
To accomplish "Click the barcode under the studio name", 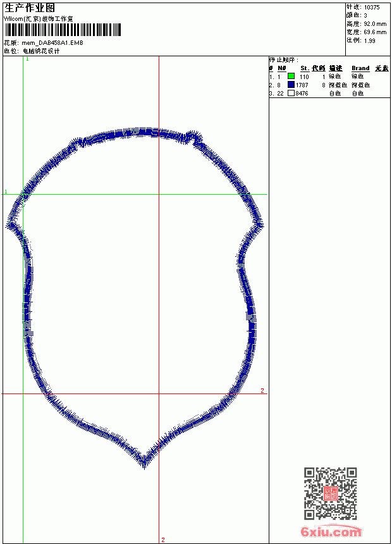I will pyautogui.click(x=63, y=30).
